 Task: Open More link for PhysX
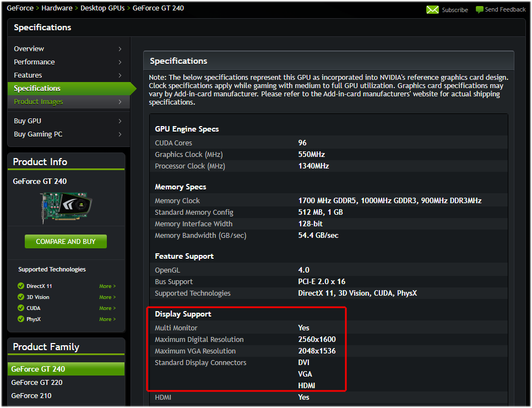click(x=107, y=319)
